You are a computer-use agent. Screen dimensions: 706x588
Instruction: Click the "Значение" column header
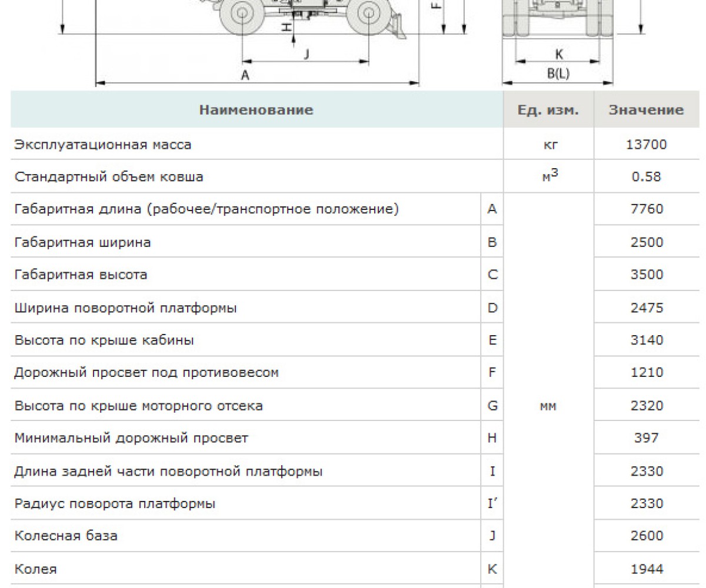(x=646, y=110)
